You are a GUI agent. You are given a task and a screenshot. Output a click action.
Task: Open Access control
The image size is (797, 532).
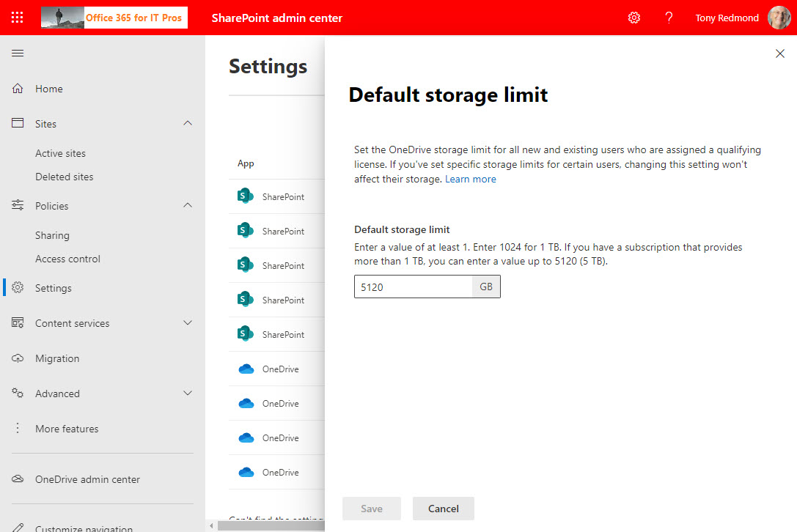click(67, 259)
